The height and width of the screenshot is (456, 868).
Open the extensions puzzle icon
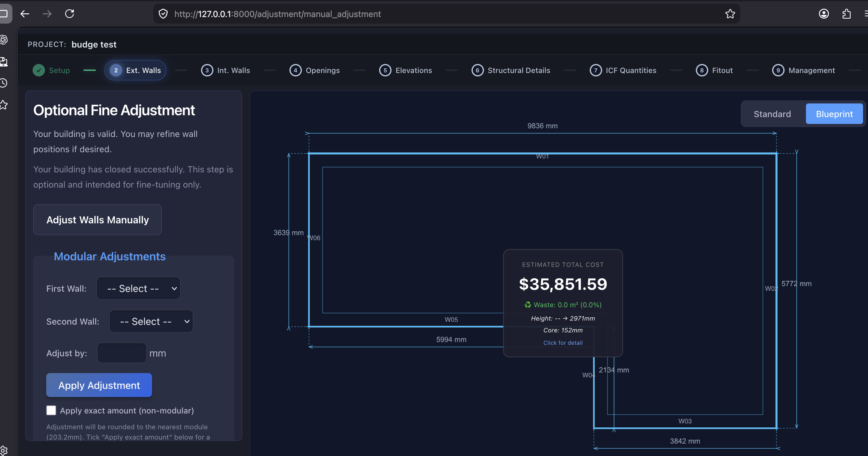coord(846,14)
